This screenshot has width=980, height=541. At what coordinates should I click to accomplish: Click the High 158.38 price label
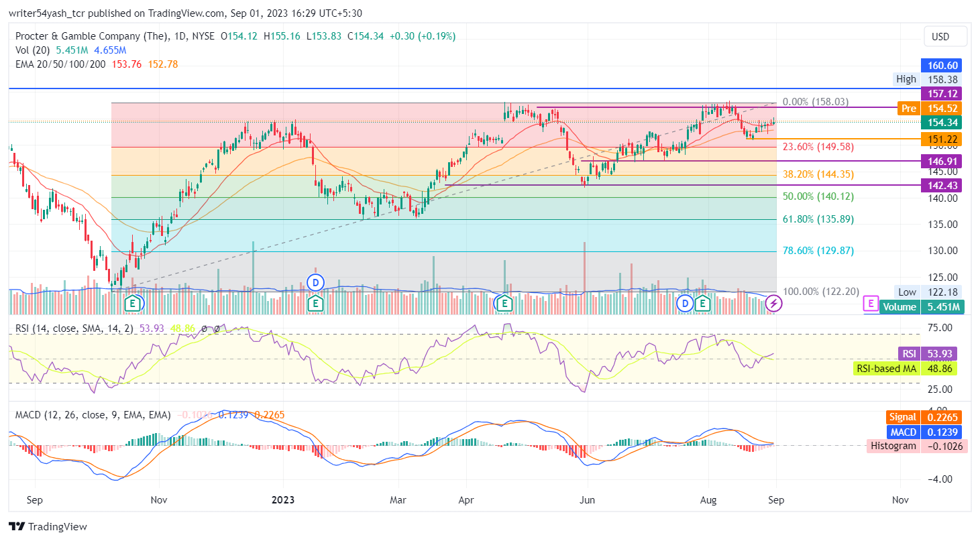click(x=927, y=79)
